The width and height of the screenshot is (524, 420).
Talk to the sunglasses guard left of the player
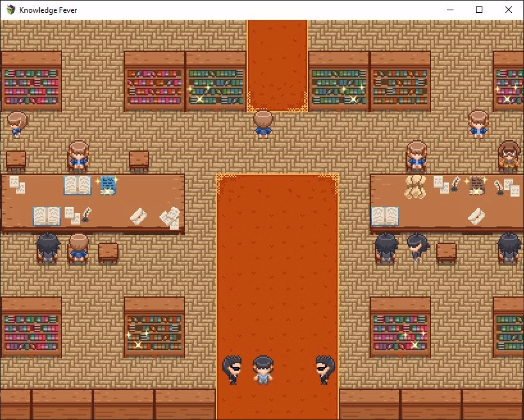(x=233, y=370)
